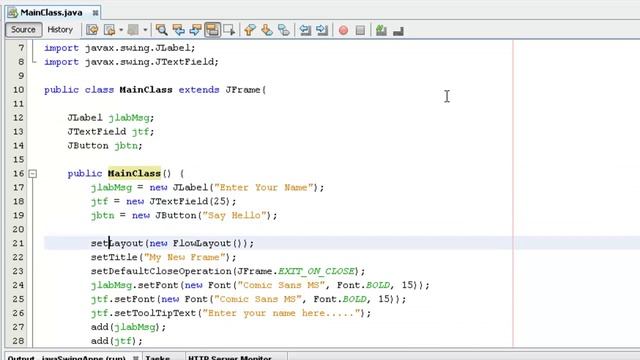This screenshot has height=360, width=640.
Task: Click the Comment lines icon
Action: coord(381,30)
